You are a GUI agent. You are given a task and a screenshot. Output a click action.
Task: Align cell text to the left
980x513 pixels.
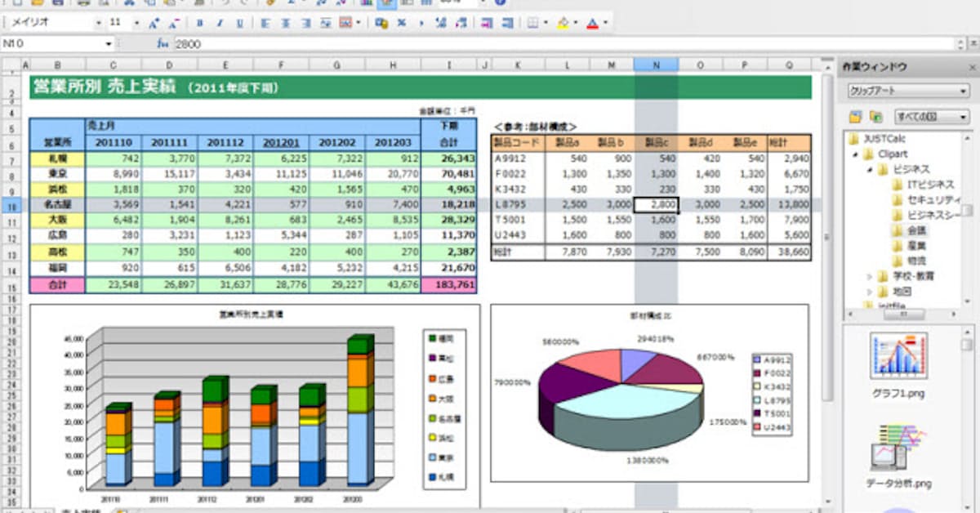[265, 23]
